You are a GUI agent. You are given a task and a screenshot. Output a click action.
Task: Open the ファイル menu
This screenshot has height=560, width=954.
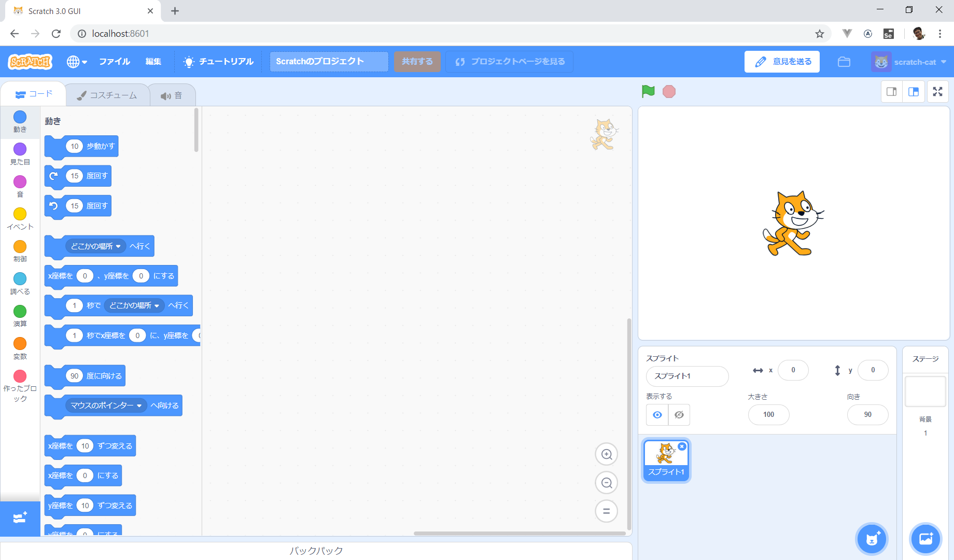pos(115,62)
